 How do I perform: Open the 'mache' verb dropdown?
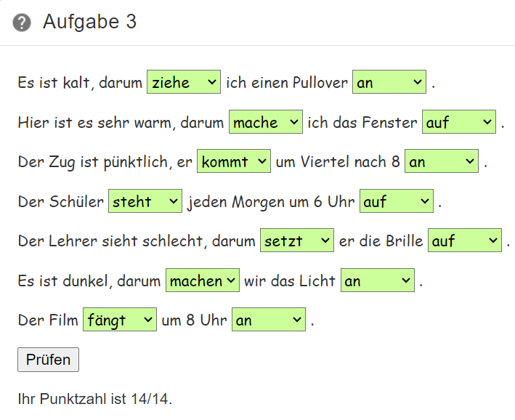pyautogui.click(x=266, y=122)
